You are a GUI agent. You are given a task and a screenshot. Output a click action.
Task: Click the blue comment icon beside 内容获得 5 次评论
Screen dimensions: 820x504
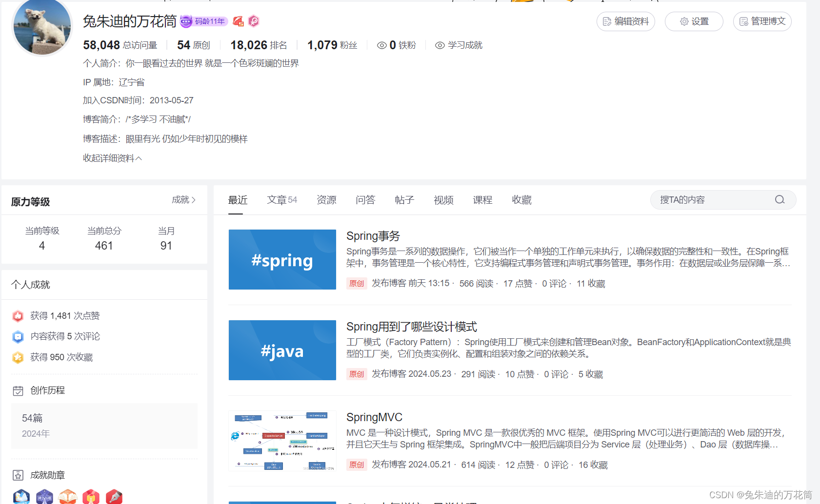pos(18,336)
